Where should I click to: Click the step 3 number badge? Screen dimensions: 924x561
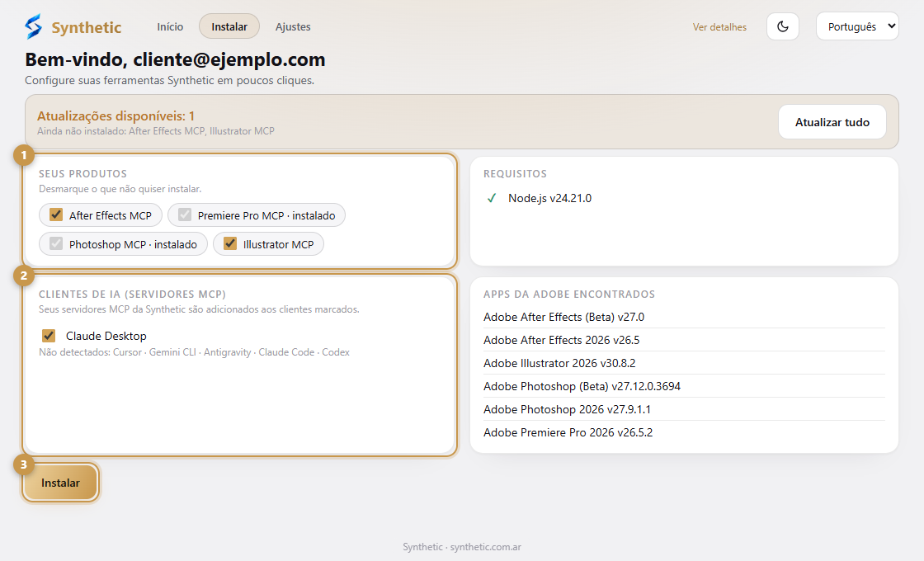point(24,465)
